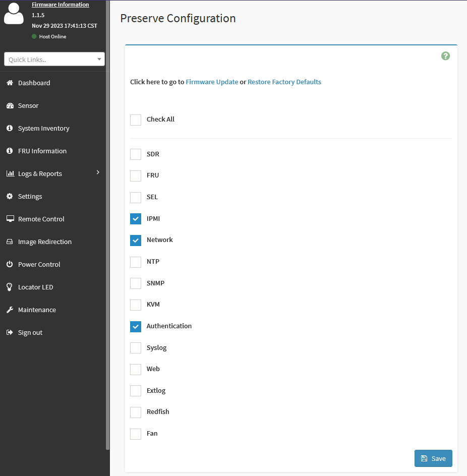The height and width of the screenshot is (476, 467).
Task: Click the Sign out arrow icon
Action: pyautogui.click(x=10, y=332)
